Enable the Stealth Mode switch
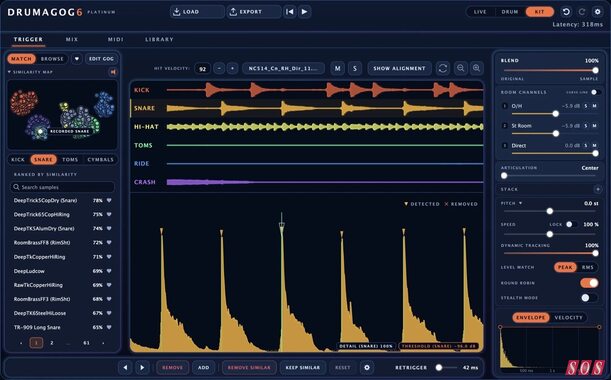The height and width of the screenshot is (380, 611). tap(589, 298)
